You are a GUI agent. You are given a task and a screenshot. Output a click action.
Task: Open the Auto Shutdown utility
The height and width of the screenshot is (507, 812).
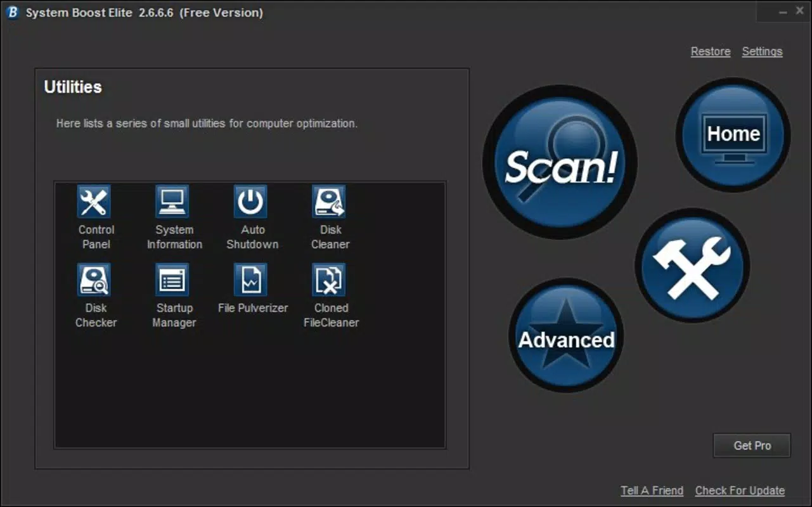(x=250, y=202)
